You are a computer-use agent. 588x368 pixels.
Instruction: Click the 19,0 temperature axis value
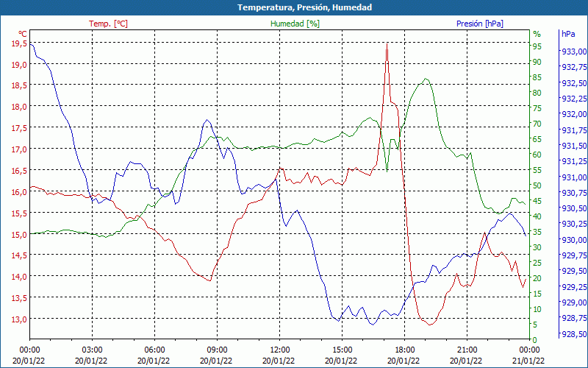pos(20,65)
